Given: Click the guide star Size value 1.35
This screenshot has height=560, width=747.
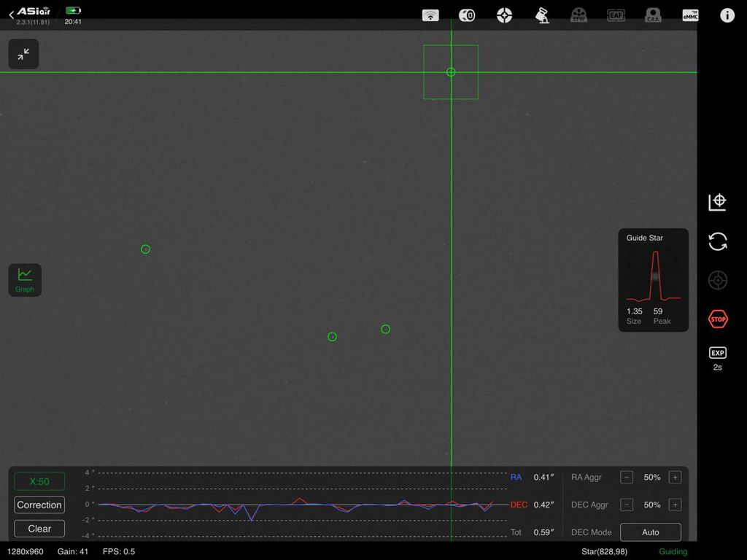Looking at the screenshot, I should pyautogui.click(x=634, y=311).
